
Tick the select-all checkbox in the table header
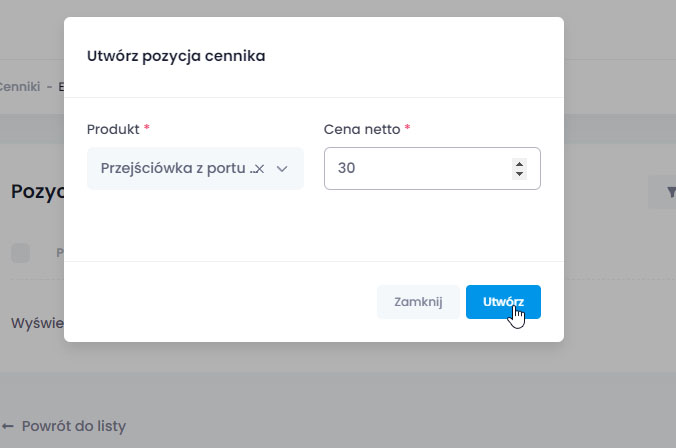click(x=21, y=253)
